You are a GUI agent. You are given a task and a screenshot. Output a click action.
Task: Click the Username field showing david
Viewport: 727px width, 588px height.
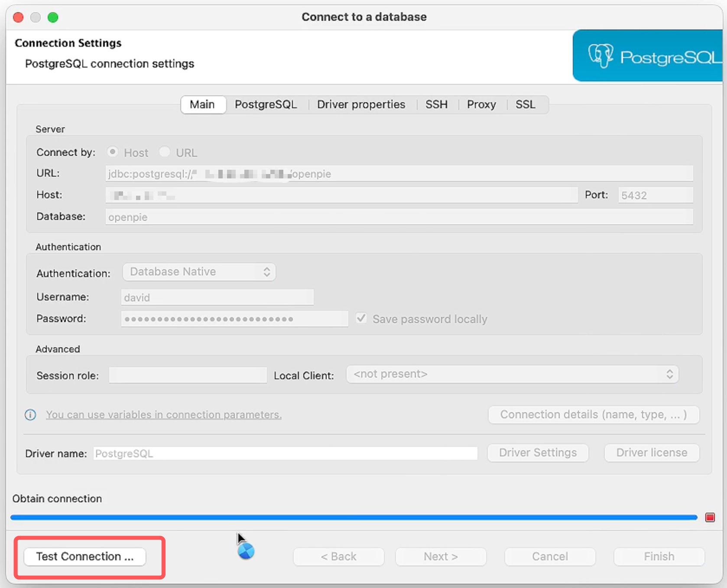point(217,297)
